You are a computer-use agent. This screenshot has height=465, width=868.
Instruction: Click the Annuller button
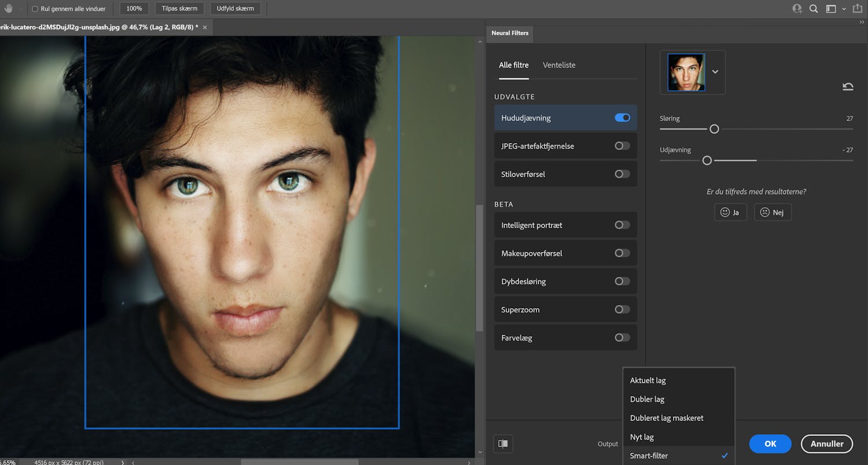[x=826, y=444]
